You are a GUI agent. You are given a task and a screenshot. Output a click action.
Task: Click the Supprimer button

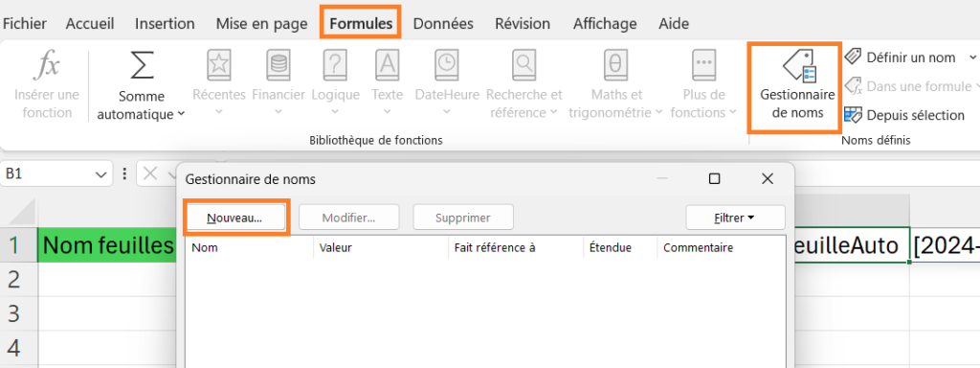[x=463, y=218]
